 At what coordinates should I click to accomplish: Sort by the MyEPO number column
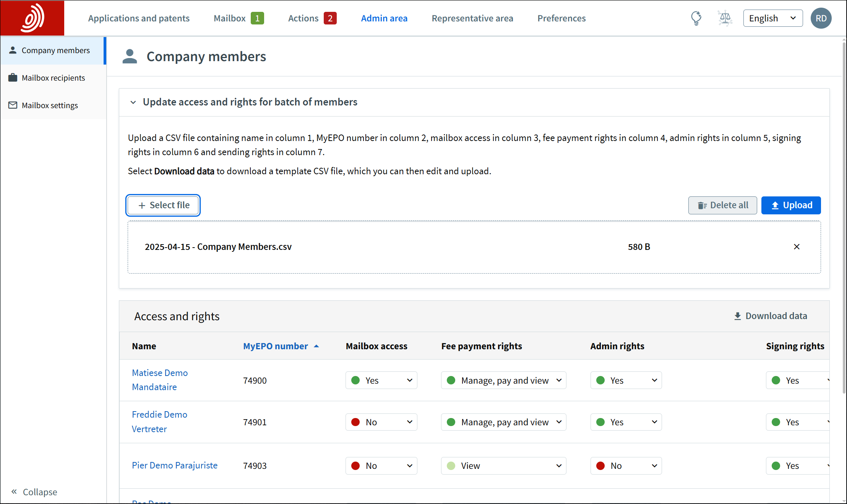tap(276, 346)
